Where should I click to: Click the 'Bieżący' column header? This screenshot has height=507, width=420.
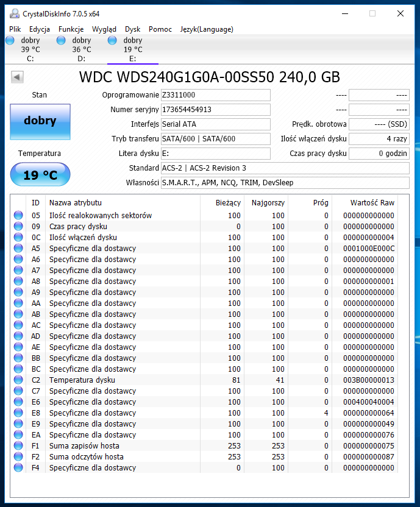click(x=222, y=203)
